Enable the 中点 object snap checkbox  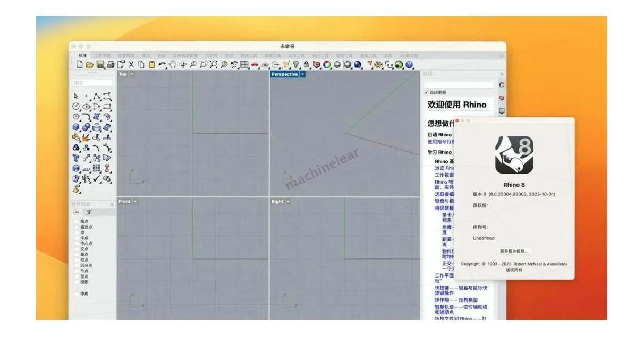77,237
